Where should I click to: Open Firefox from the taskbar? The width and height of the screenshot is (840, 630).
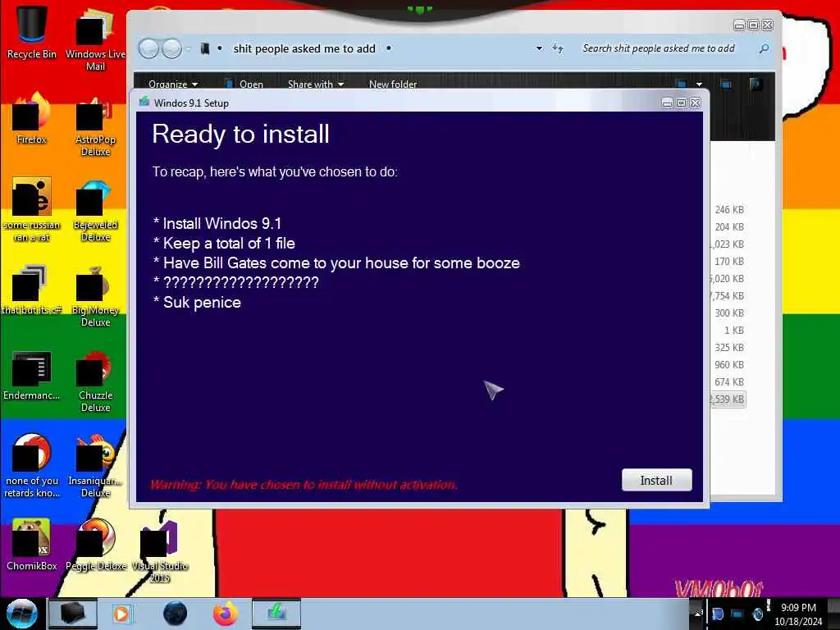point(226,614)
